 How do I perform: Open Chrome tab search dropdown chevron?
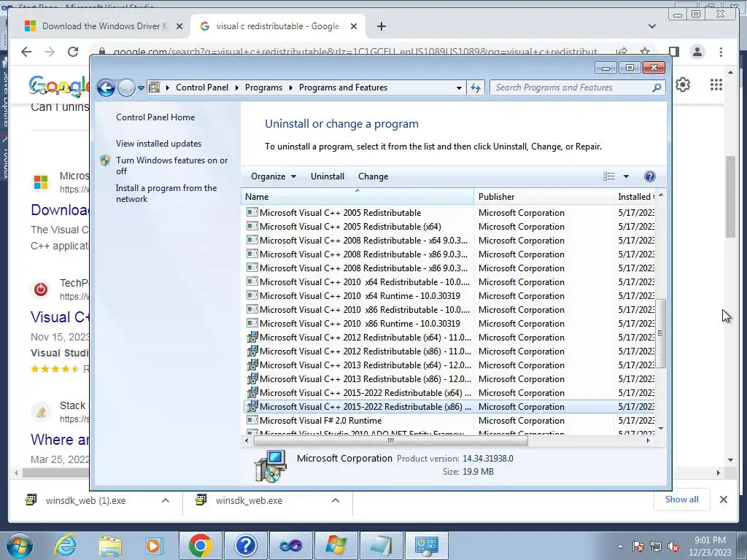651,26
